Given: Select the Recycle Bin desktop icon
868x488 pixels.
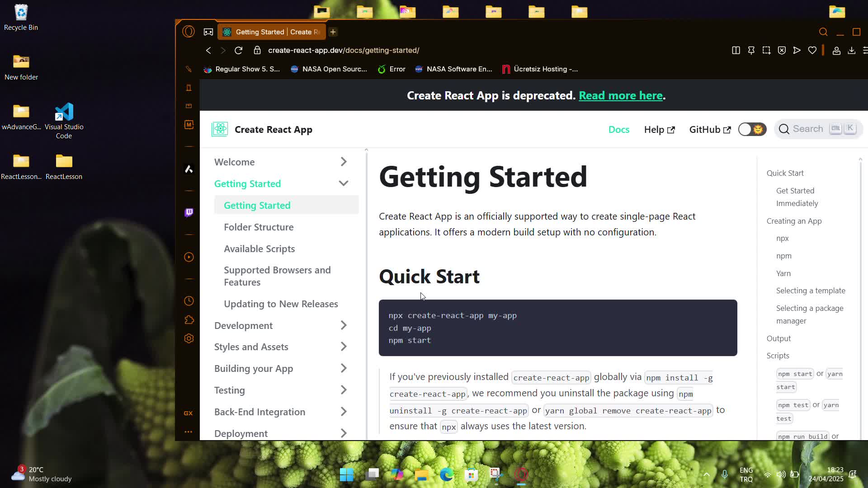Looking at the screenshot, I should pos(21,18).
